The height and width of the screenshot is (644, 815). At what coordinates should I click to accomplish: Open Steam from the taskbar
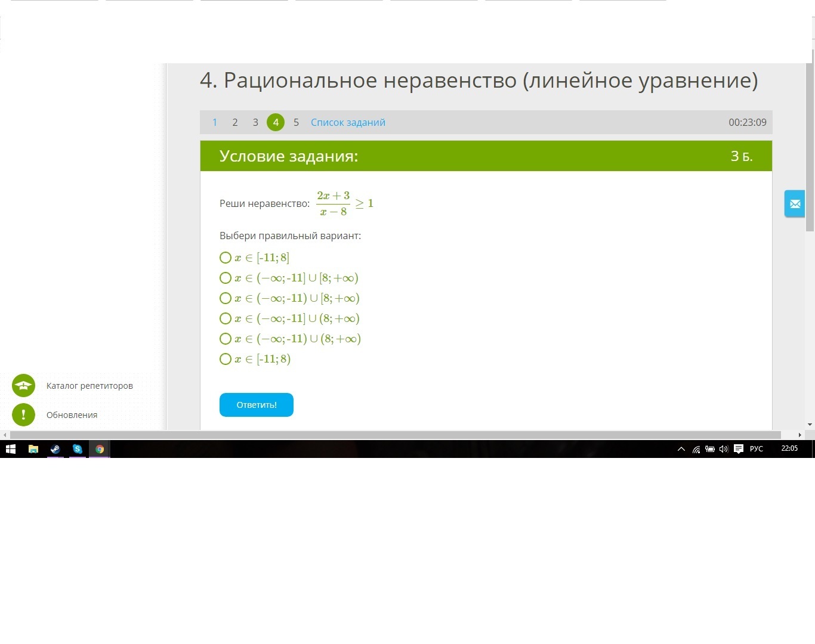pyautogui.click(x=55, y=449)
